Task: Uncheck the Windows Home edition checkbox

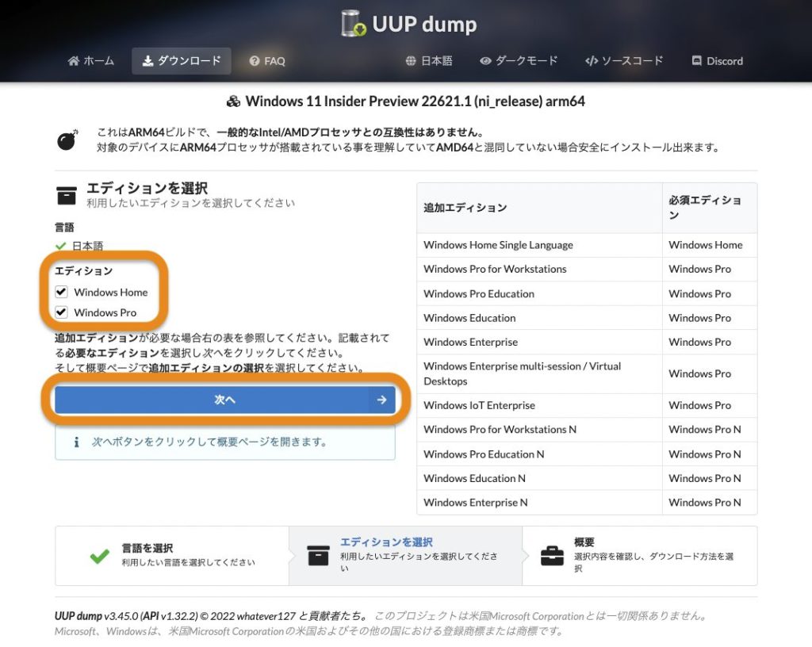Action: 62,292
